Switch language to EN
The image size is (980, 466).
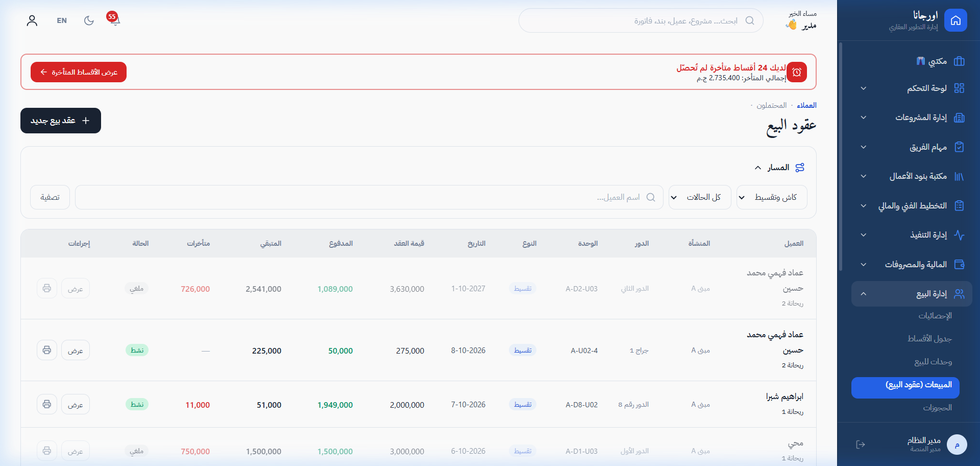point(62,20)
